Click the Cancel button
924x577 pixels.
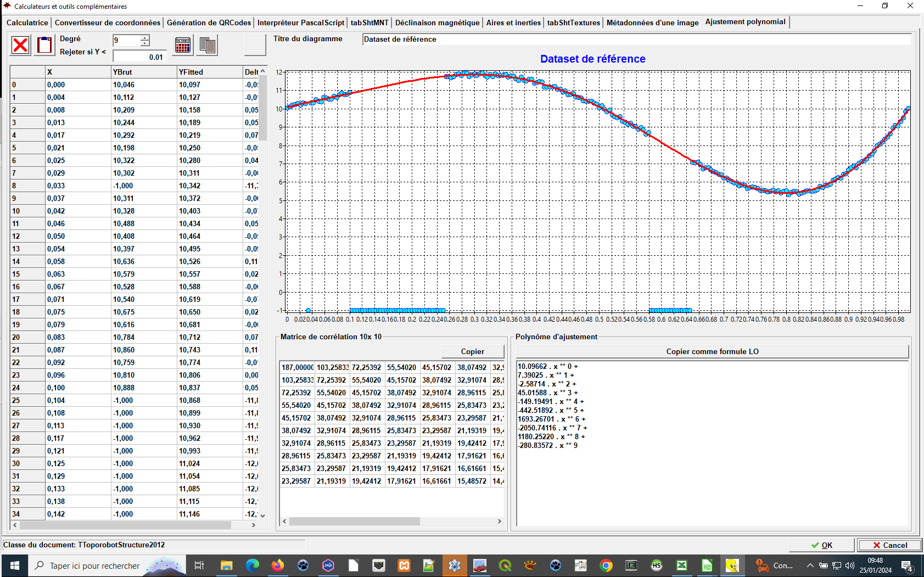pos(890,545)
